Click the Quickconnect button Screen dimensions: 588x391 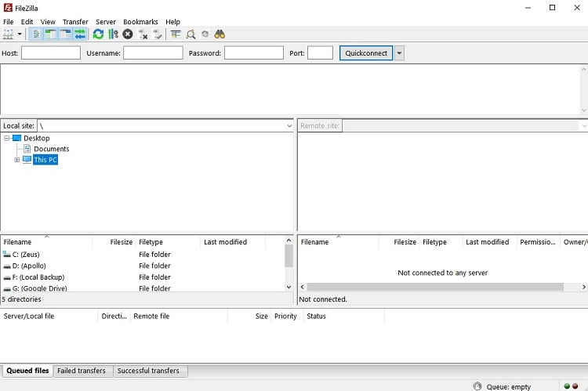click(366, 52)
